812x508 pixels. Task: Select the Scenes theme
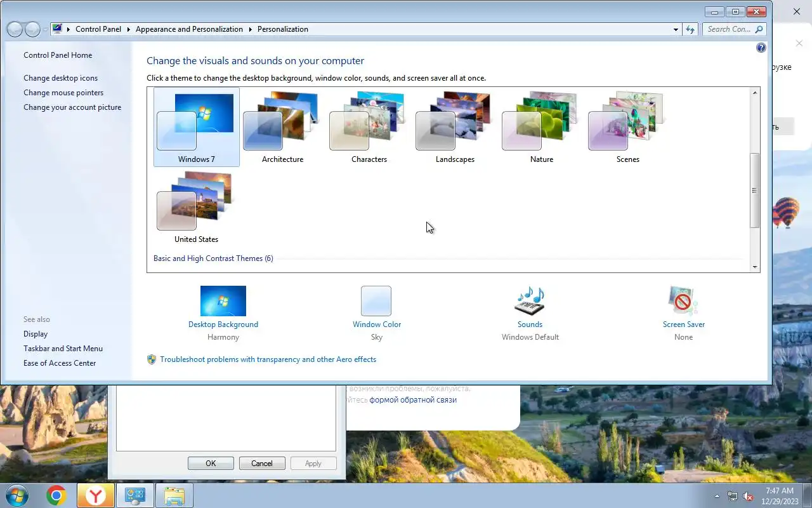[627, 128]
